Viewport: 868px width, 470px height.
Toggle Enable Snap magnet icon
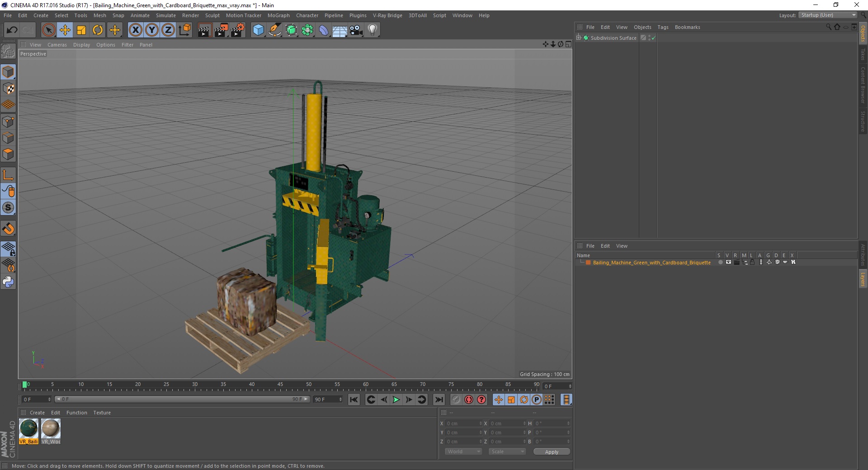click(8, 228)
